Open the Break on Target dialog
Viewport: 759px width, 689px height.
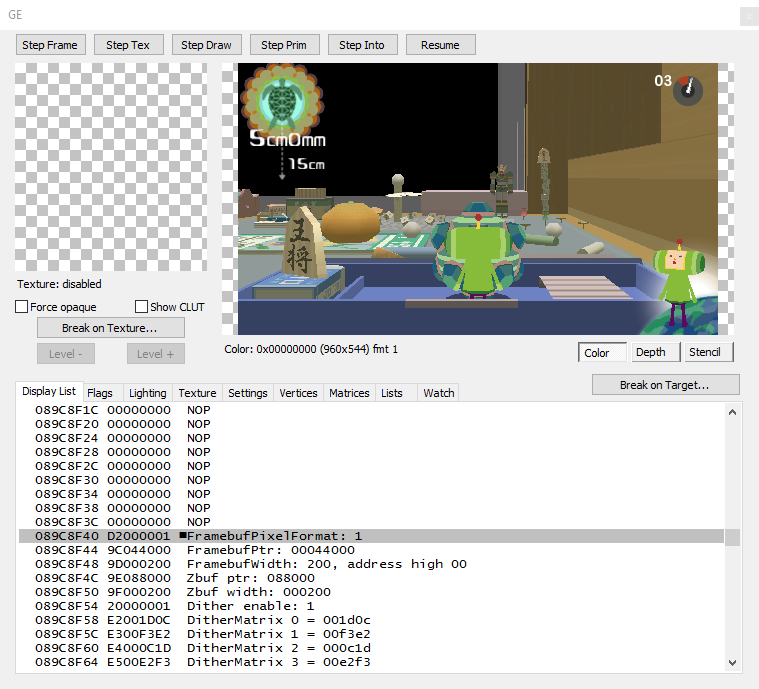click(x=665, y=385)
